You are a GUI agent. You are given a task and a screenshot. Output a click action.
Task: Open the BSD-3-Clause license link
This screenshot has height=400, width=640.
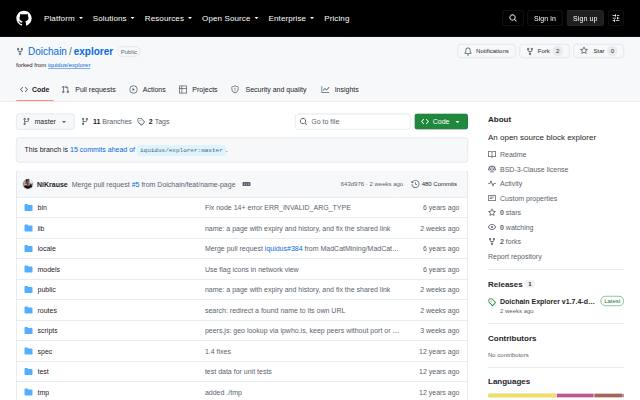tap(528, 169)
